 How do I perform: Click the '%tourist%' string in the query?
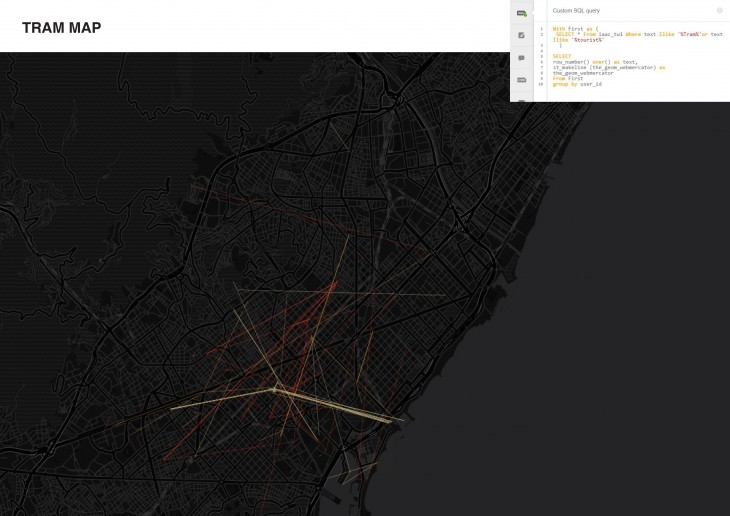click(x=586, y=39)
